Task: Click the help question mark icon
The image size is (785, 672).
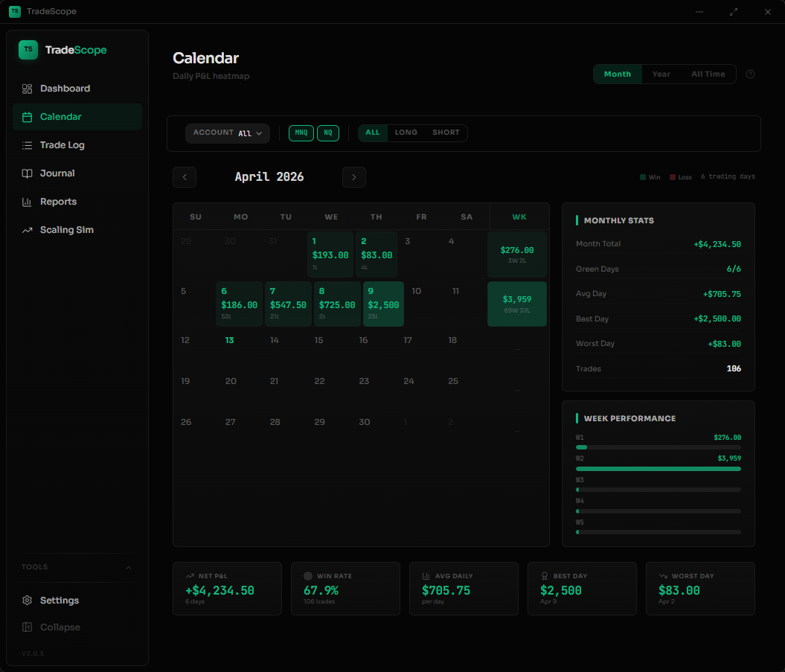Action: [x=750, y=74]
